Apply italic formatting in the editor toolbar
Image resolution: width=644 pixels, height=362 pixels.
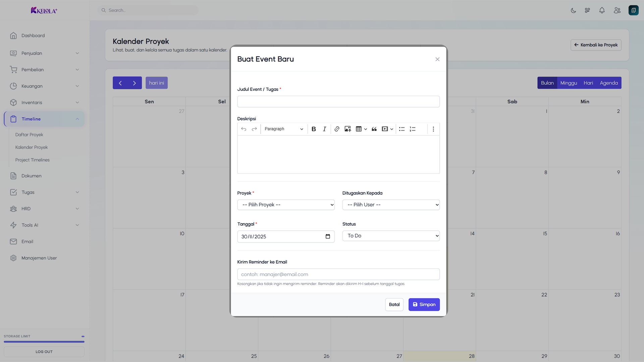pos(324,129)
